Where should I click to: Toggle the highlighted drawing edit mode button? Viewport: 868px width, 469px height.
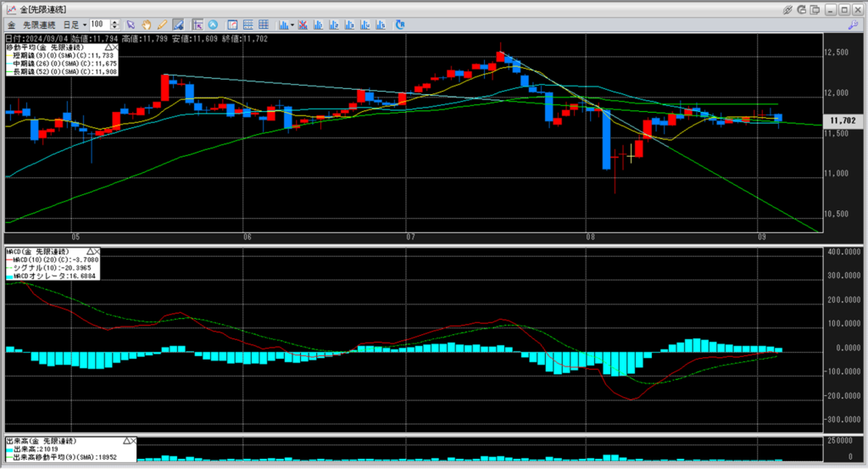tap(178, 25)
